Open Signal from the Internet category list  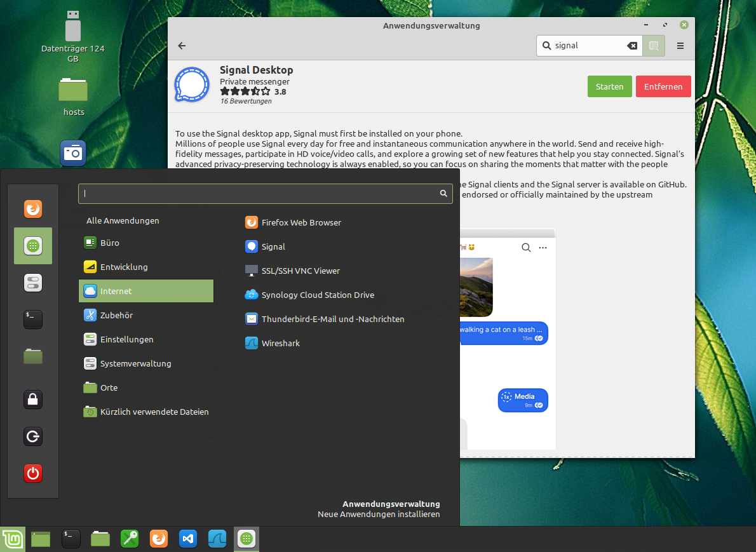click(x=274, y=246)
